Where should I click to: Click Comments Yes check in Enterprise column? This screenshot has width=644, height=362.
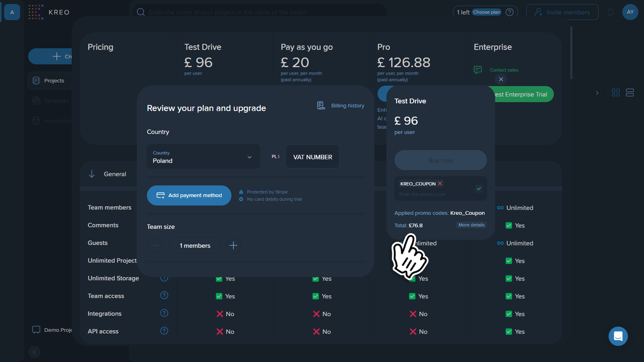tap(509, 225)
